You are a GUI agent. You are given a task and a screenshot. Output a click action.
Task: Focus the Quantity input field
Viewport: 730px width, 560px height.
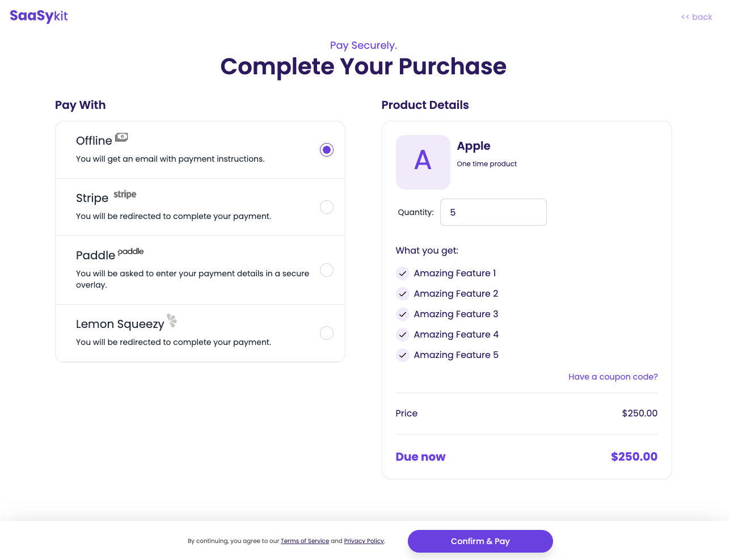493,212
